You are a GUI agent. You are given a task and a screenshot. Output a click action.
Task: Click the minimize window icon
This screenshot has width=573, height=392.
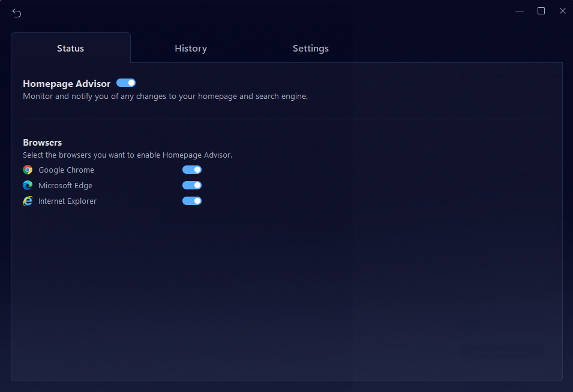(519, 10)
